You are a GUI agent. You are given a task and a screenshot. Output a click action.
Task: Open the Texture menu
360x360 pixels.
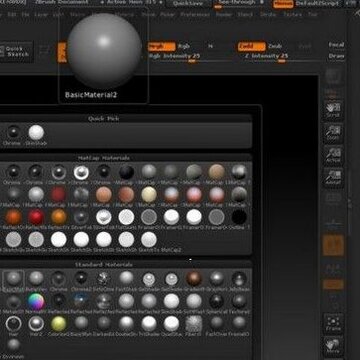[292, 15]
